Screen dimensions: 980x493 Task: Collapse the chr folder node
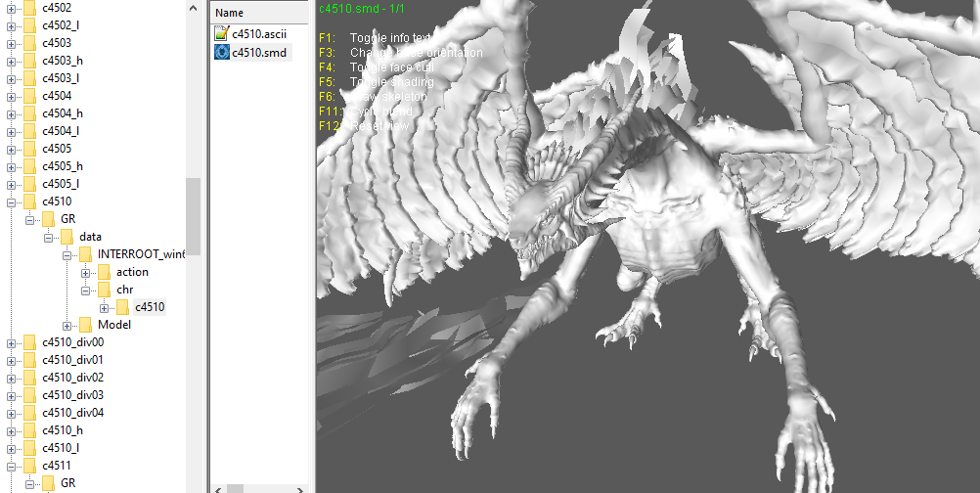pos(86,290)
